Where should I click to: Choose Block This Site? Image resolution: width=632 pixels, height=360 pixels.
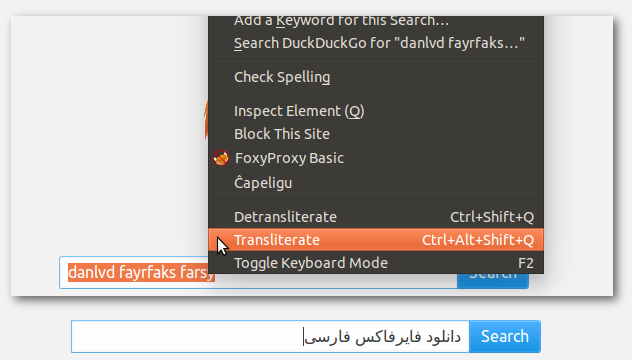point(376,134)
